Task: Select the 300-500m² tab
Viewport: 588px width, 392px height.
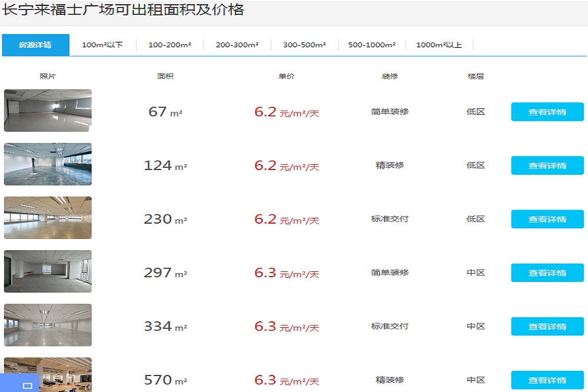Action: click(305, 45)
